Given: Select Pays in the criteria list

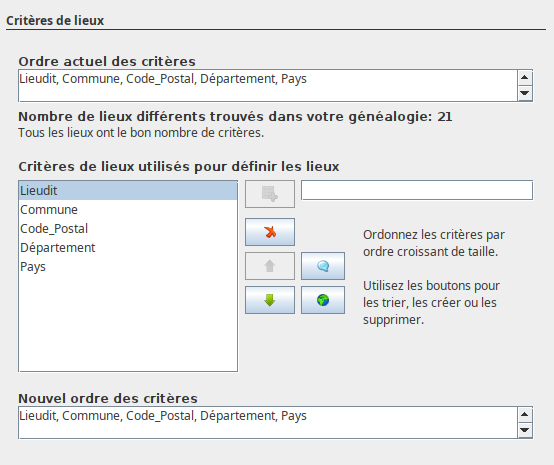Looking at the screenshot, I should (x=128, y=267).
